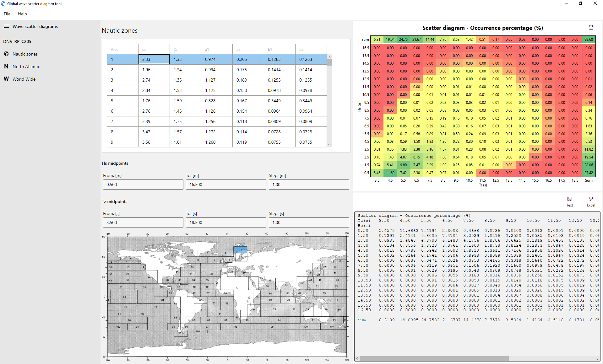Click zone 91 on the world map

point(279,320)
